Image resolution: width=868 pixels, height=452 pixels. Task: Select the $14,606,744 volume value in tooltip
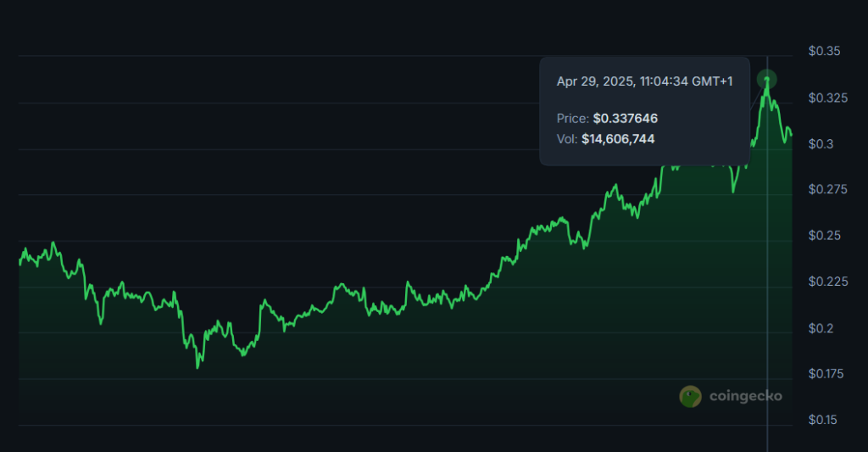618,139
